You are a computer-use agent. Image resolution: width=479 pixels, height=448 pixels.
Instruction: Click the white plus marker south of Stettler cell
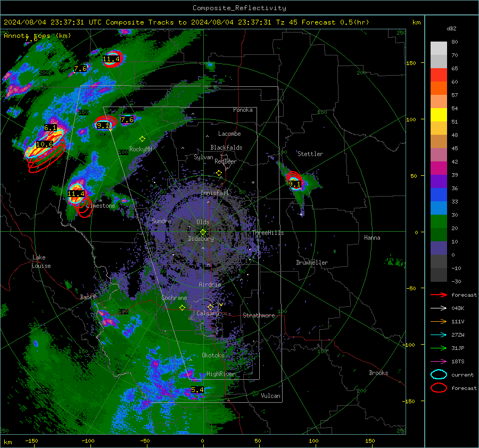tap(301, 214)
